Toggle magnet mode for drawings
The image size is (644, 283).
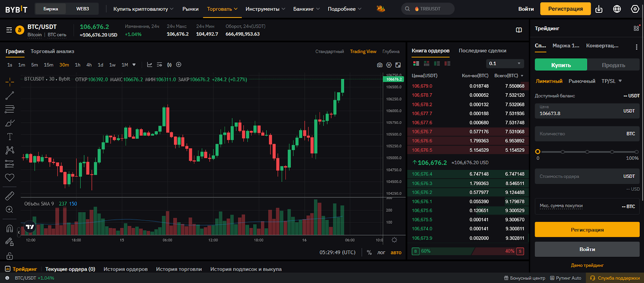(9, 228)
